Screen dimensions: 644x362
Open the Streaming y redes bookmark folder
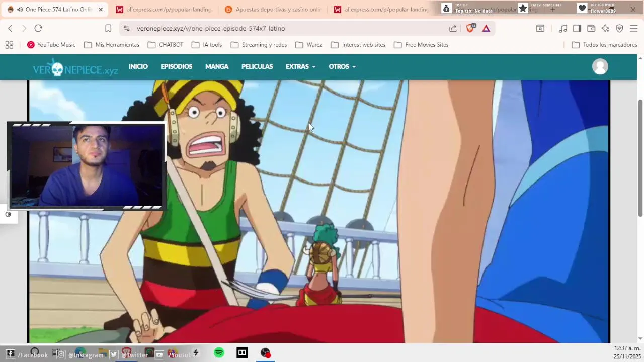[x=259, y=45]
